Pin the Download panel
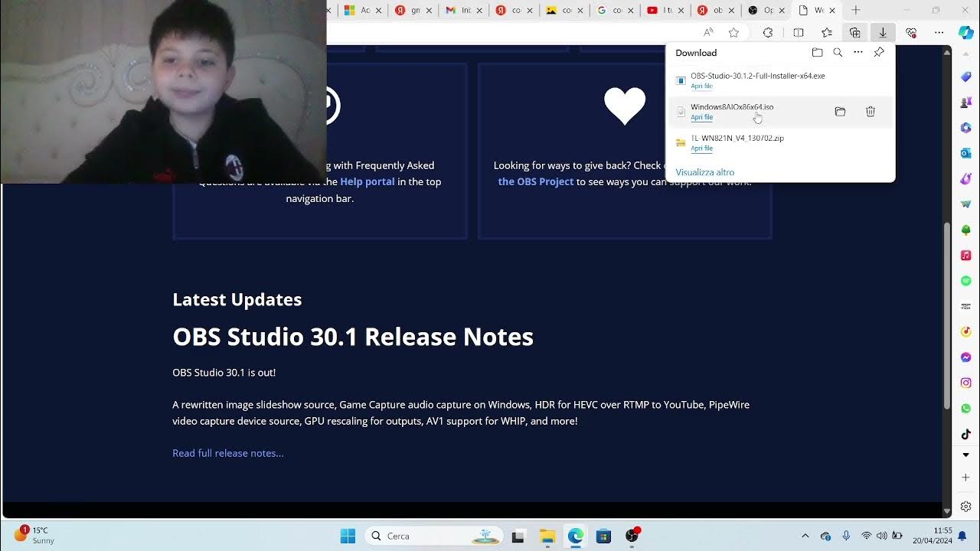Viewport: 980px width, 551px height. point(879,53)
